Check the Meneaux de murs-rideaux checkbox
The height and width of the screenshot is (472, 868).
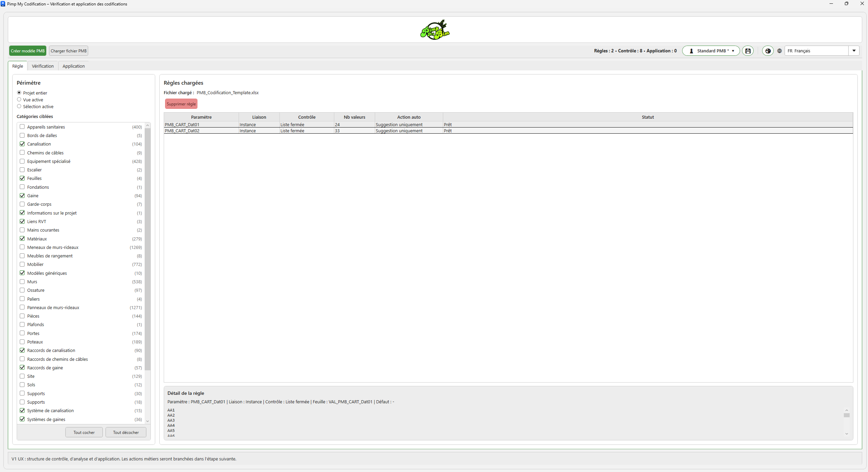(x=22, y=247)
